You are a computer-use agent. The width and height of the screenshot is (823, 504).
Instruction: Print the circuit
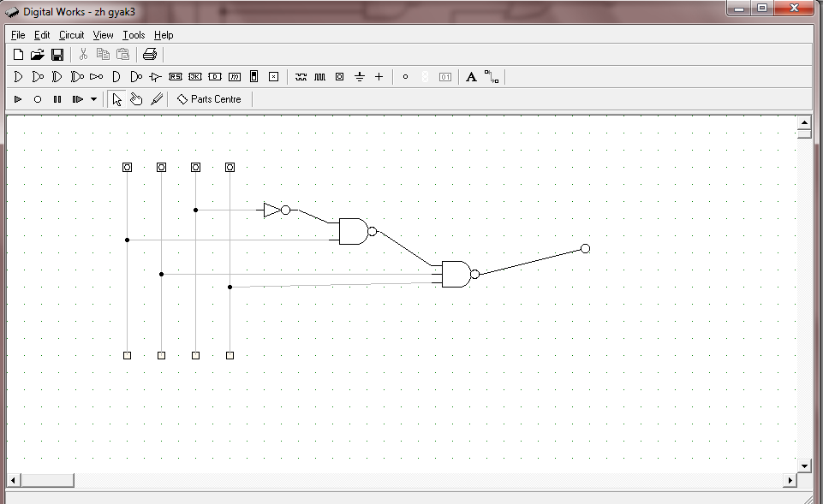pos(150,54)
